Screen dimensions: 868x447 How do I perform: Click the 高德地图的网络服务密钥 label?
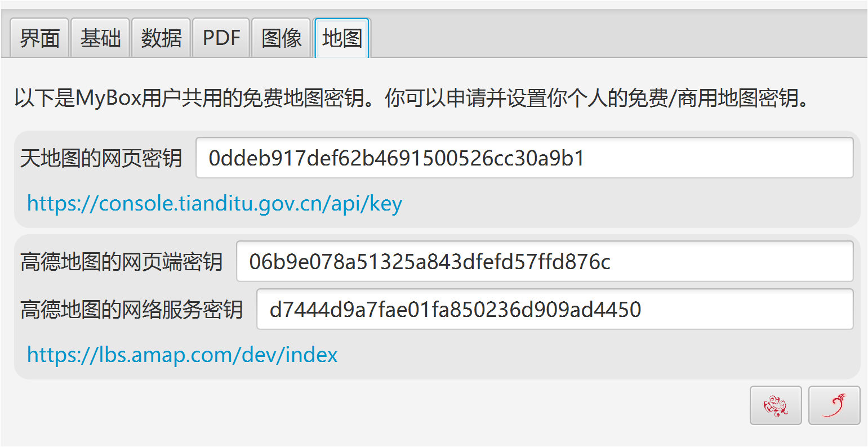[x=132, y=310]
